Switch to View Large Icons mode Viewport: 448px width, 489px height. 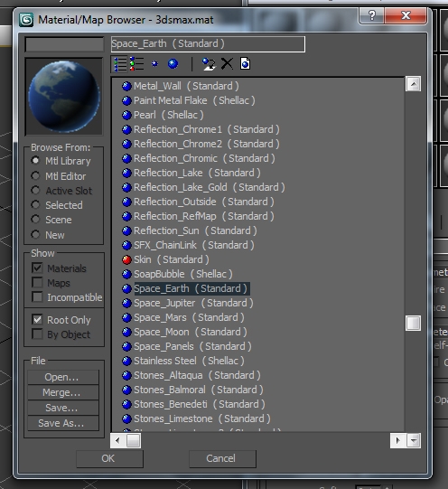point(173,64)
